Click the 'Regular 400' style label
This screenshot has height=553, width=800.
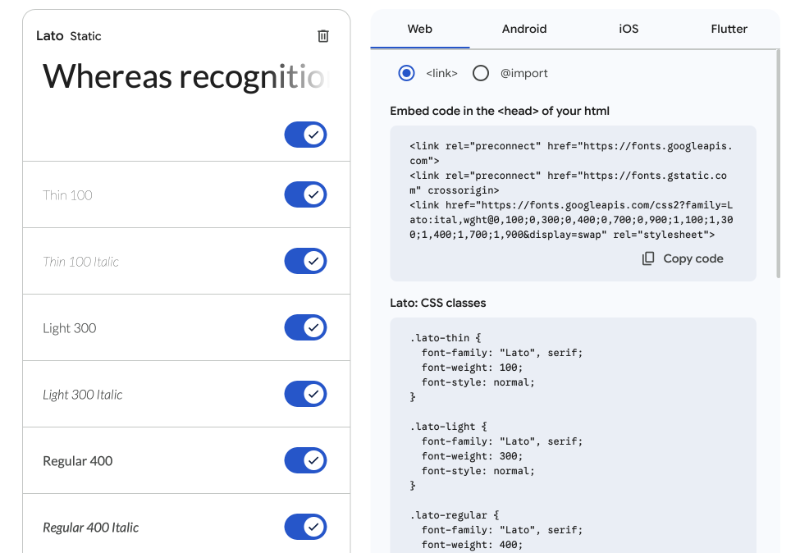tap(78, 461)
